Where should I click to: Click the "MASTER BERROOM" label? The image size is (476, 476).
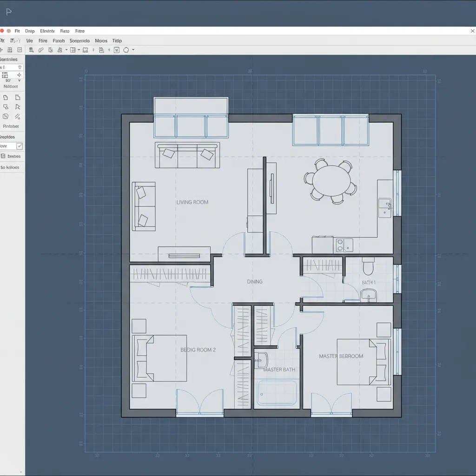click(341, 356)
